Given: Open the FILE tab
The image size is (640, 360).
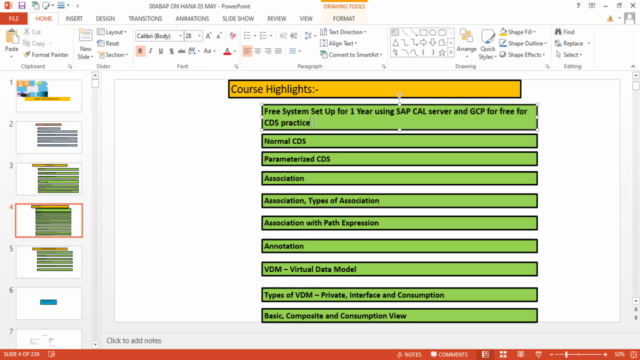Looking at the screenshot, I should tap(13, 18).
